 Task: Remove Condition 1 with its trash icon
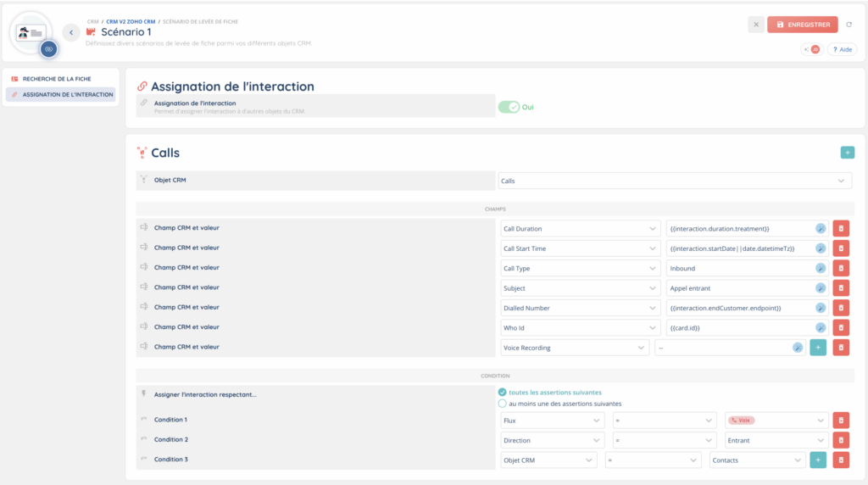pos(841,420)
